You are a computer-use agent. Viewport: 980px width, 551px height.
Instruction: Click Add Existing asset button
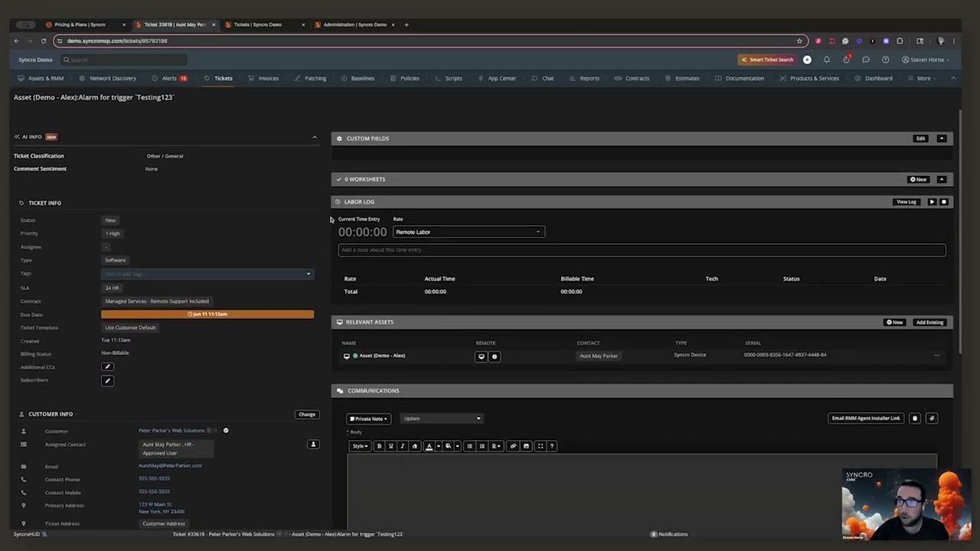click(929, 322)
